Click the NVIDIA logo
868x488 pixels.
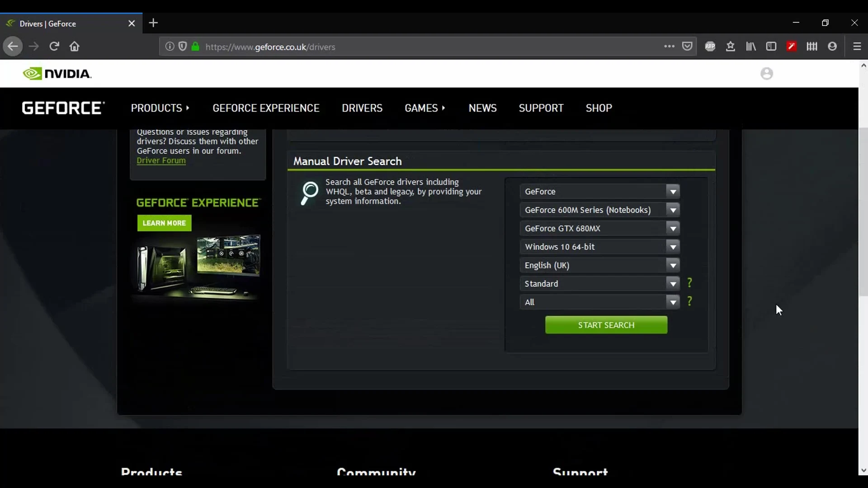click(x=57, y=74)
